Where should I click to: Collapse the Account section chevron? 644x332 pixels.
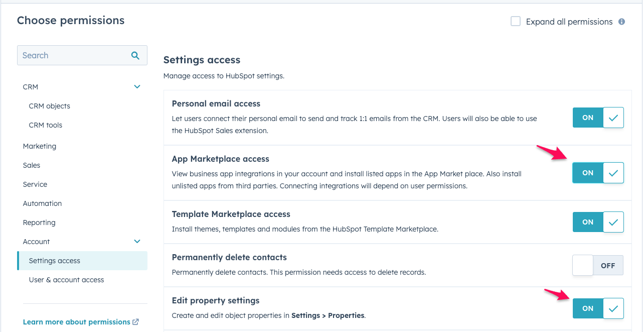click(x=137, y=242)
